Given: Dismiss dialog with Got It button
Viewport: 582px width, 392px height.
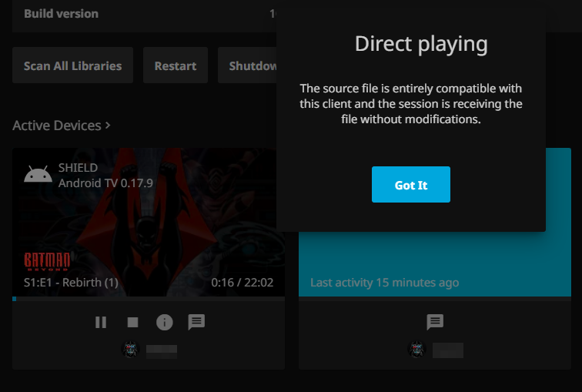Looking at the screenshot, I should point(410,185).
